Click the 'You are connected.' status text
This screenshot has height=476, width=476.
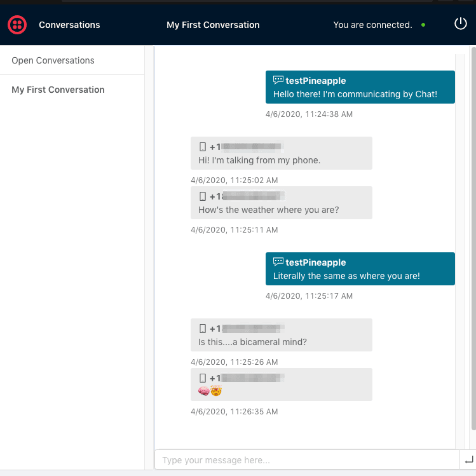pyautogui.click(x=372, y=25)
